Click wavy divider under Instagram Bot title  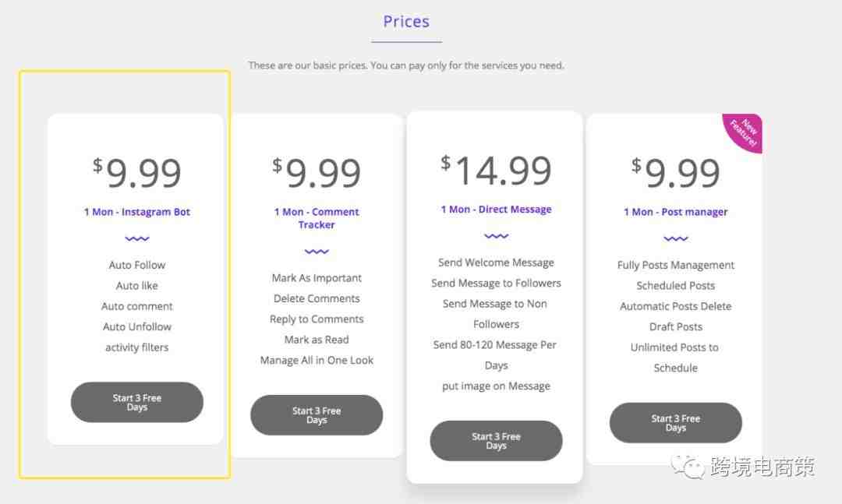(x=137, y=238)
